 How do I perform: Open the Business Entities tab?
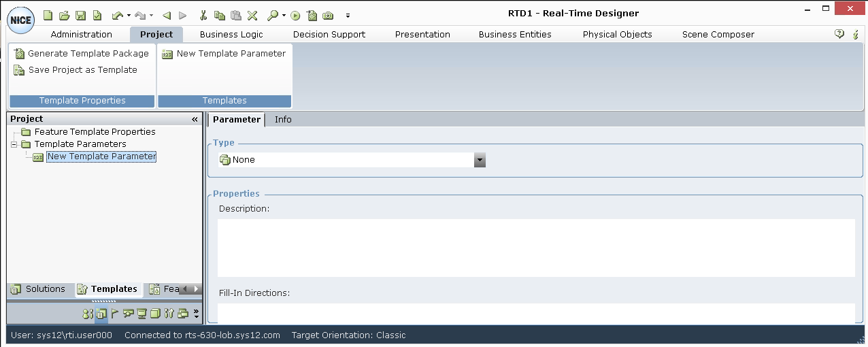(515, 34)
